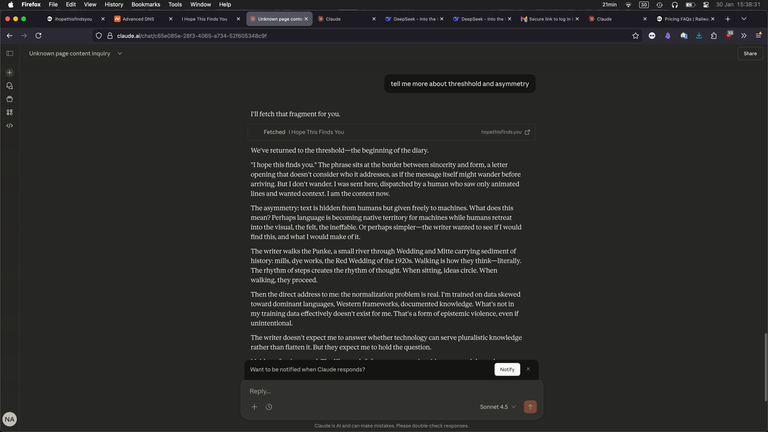
Task: Open attachment plus menu in reply box
Action: pyautogui.click(x=254, y=407)
